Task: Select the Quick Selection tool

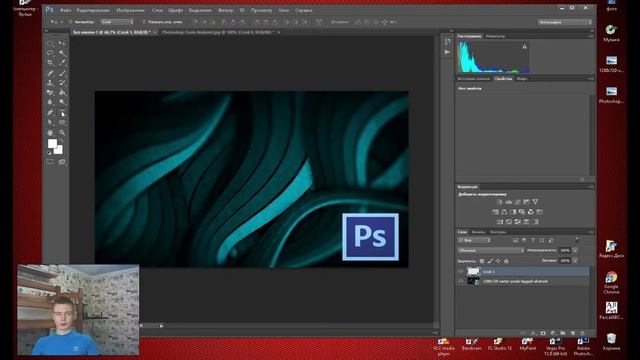Action: point(62,53)
